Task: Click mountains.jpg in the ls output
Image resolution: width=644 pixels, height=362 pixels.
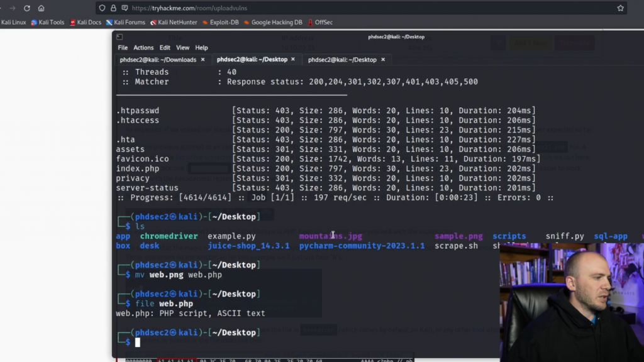Action: (331, 236)
